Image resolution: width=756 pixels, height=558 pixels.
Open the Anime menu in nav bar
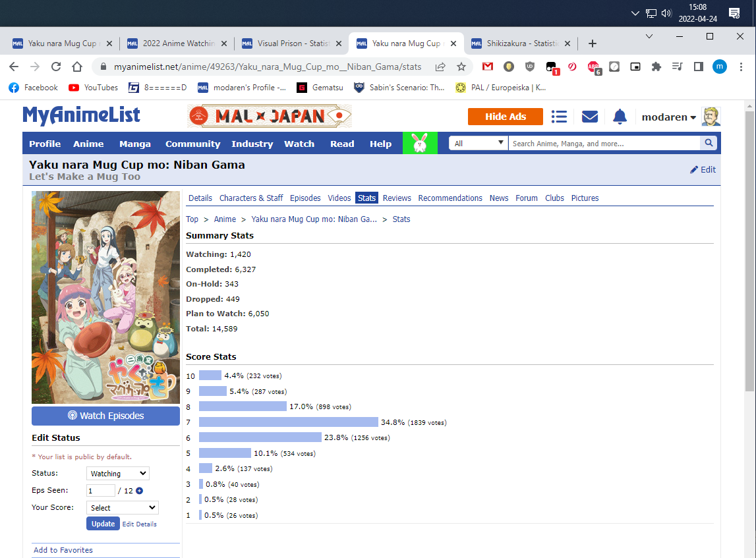coord(88,144)
